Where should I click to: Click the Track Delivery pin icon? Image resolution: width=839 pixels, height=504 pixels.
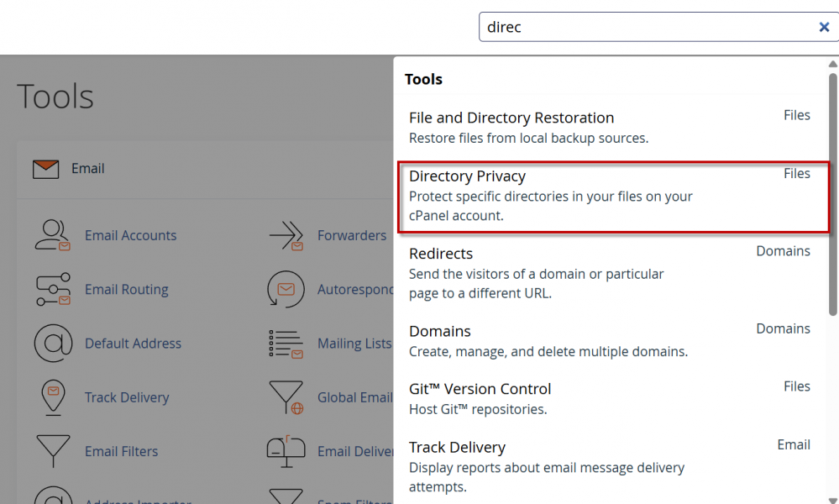click(x=53, y=397)
